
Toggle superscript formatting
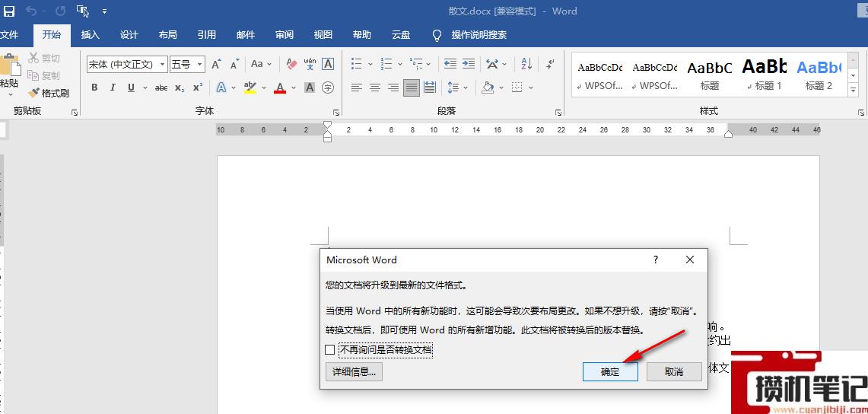click(198, 88)
